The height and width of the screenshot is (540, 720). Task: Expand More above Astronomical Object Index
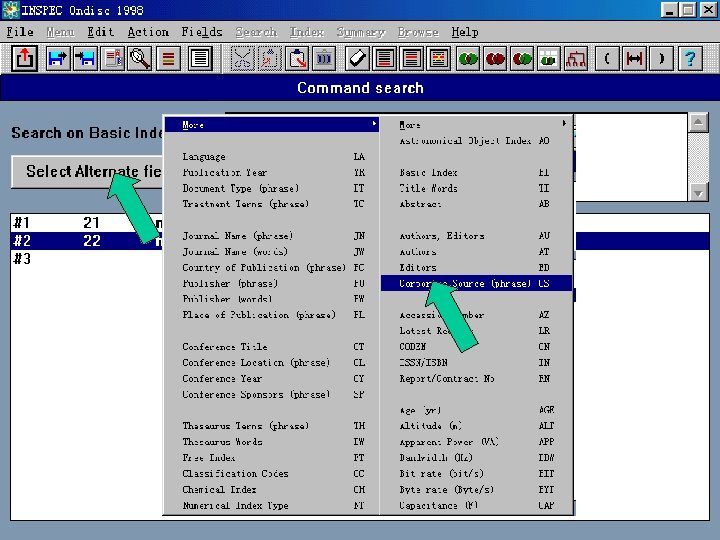(x=477, y=124)
